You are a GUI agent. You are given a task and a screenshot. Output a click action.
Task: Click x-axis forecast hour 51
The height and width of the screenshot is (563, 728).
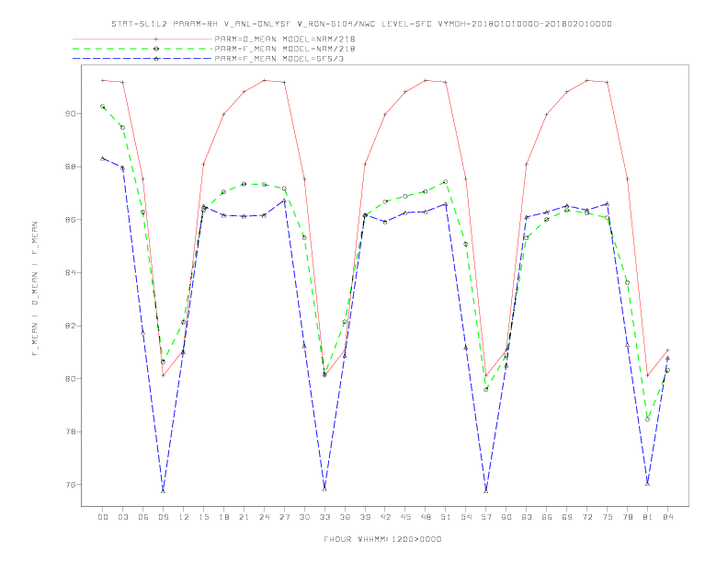pyautogui.click(x=446, y=517)
